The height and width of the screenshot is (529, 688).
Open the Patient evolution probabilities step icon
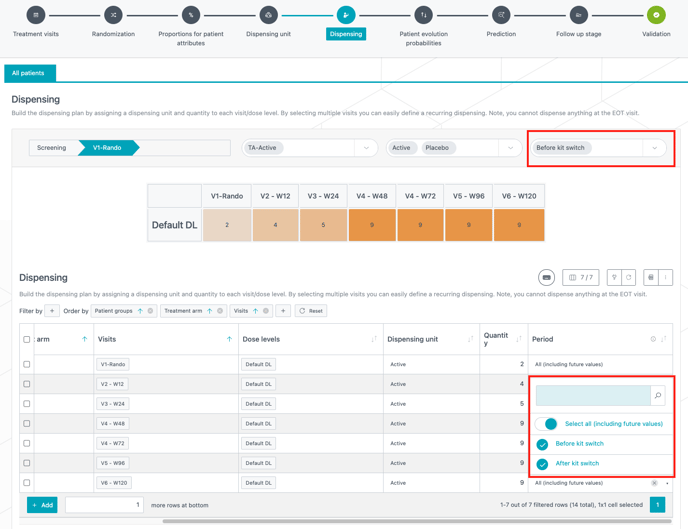click(x=423, y=15)
